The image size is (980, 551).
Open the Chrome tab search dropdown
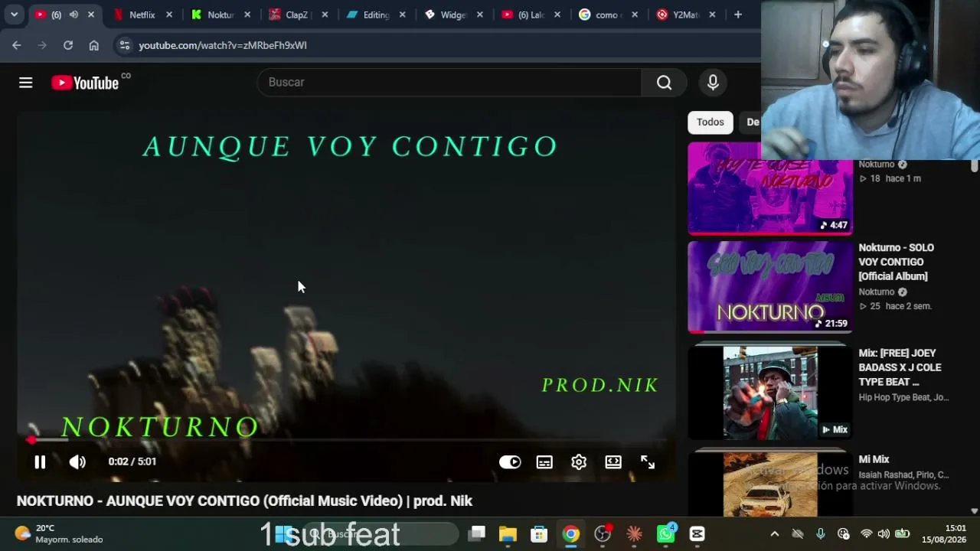click(x=14, y=15)
